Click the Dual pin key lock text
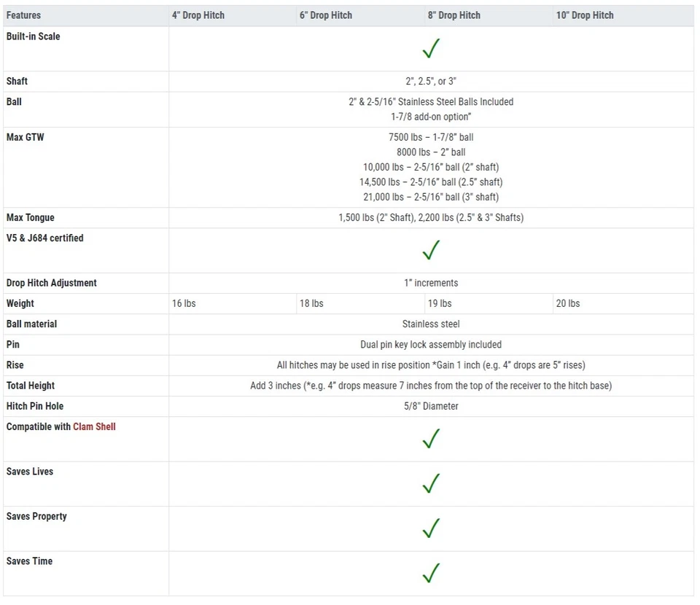The image size is (700, 605). pyautogui.click(x=431, y=344)
